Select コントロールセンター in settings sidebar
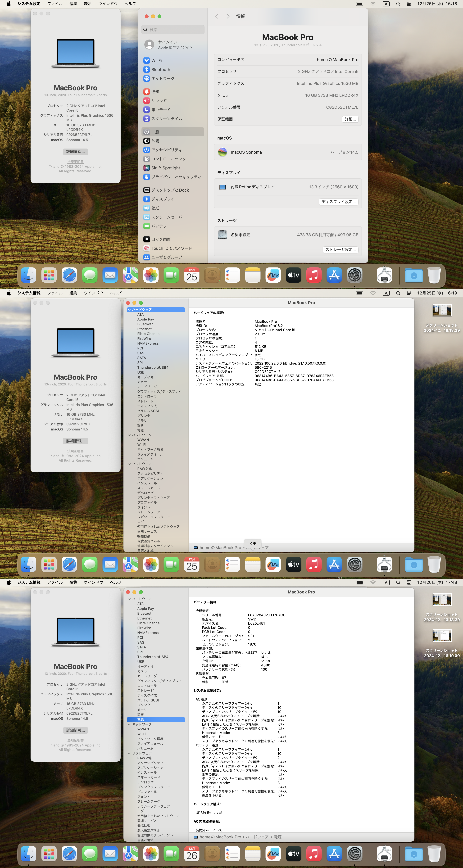This screenshot has width=463, height=868. [172, 159]
